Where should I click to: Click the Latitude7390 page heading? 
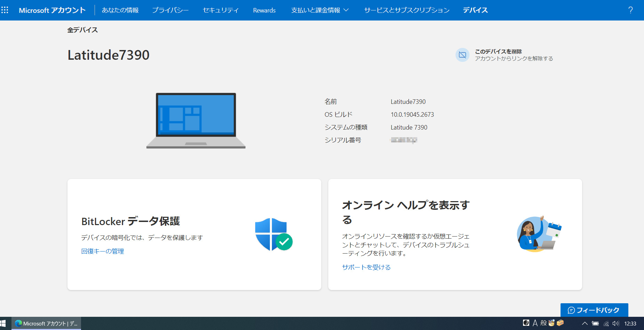click(x=108, y=55)
